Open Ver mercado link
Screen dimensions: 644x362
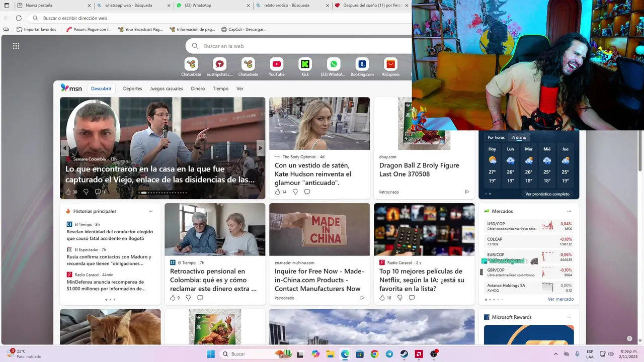[x=560, y=299]
